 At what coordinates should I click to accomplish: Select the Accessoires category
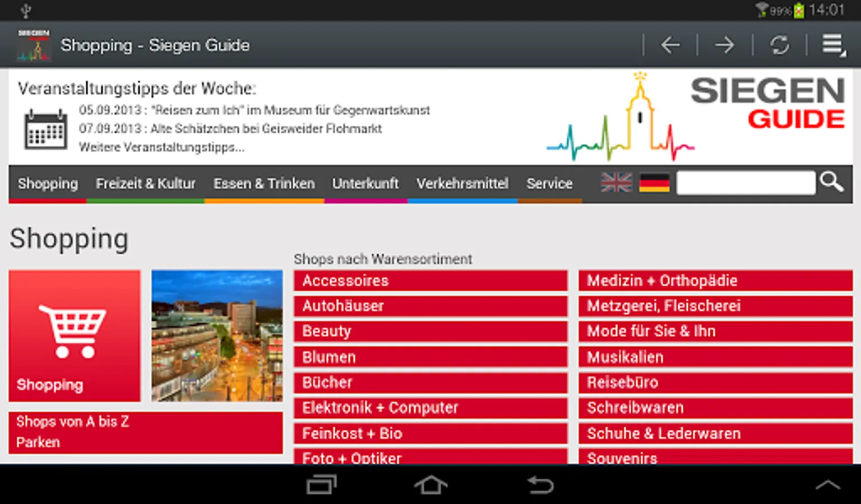tap(430, 281)
